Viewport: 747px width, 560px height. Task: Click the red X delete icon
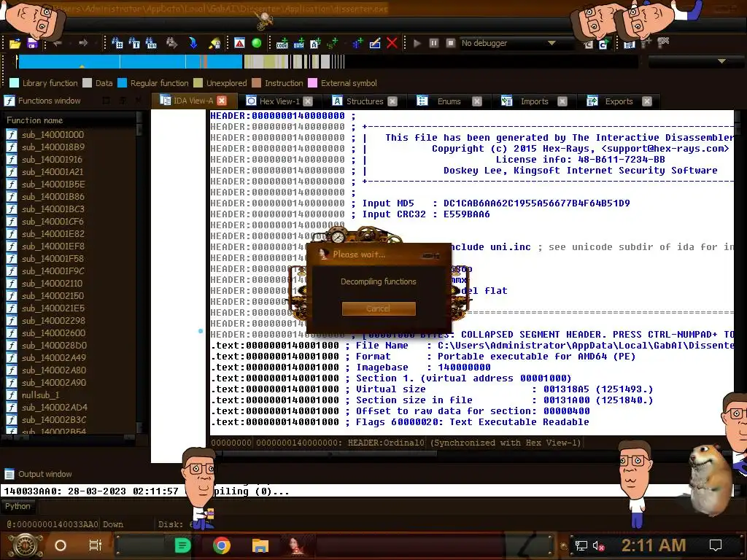(x=392, y=43)
